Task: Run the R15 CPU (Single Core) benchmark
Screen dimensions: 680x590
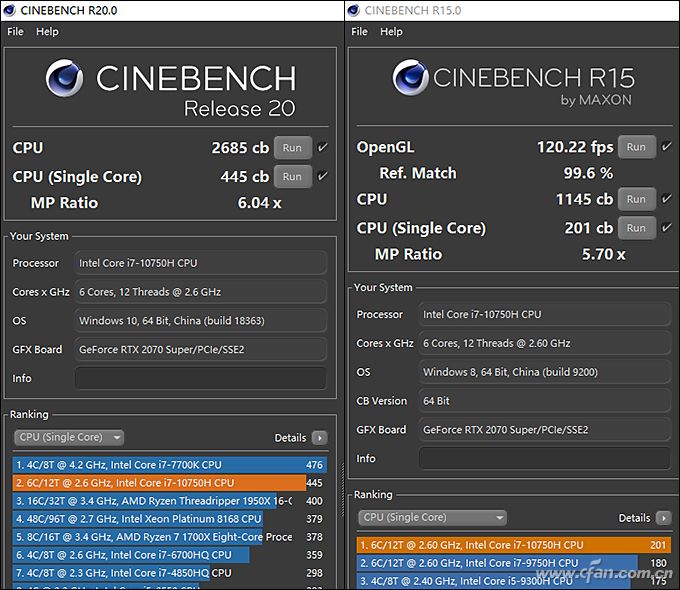Action: point(636,228)
